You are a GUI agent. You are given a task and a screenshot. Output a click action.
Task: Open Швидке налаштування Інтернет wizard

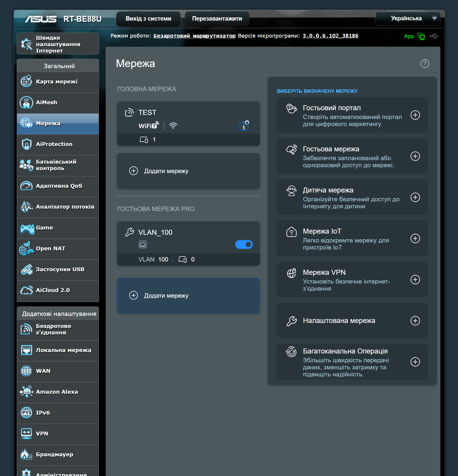[x=58, y=44]
